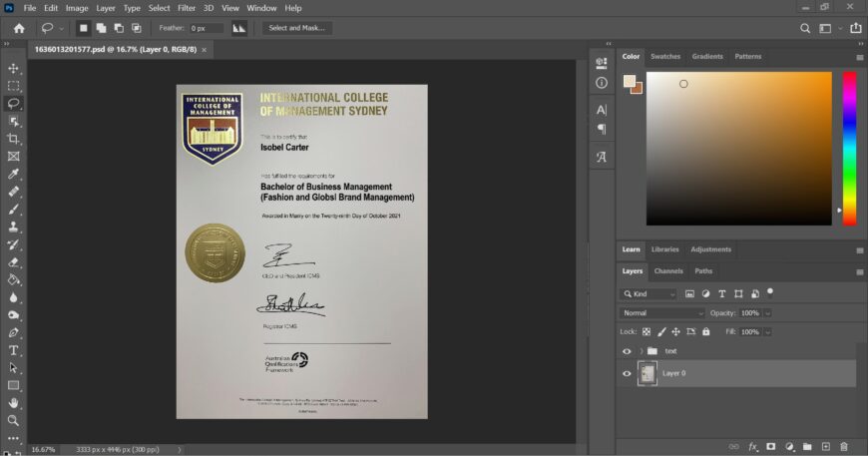Toggle Add to Selection mode
Image resolution: width=868 pixels, height=456 pixels.
101,28
